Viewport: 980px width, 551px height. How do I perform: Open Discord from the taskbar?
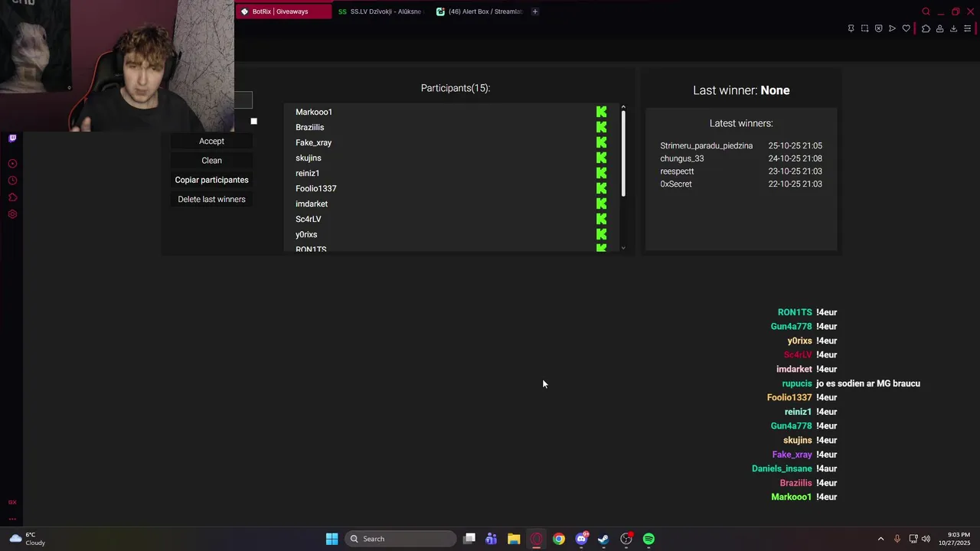pos(581,539)
